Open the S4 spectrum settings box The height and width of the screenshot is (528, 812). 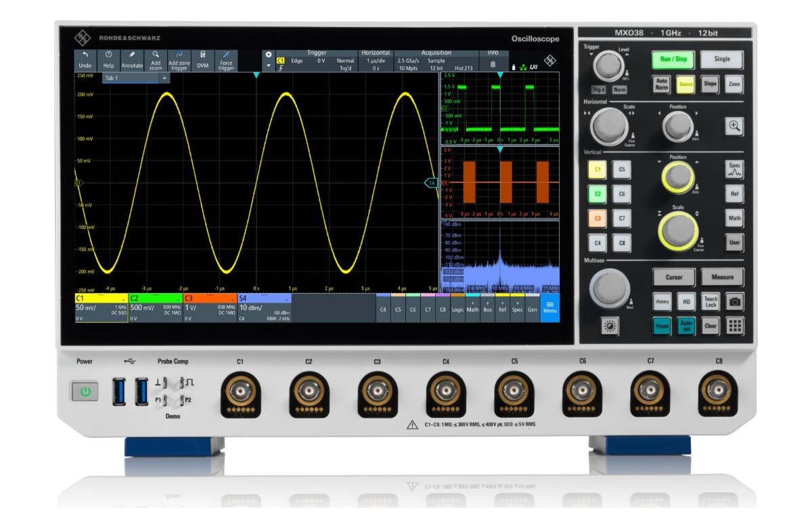point(265,307)
